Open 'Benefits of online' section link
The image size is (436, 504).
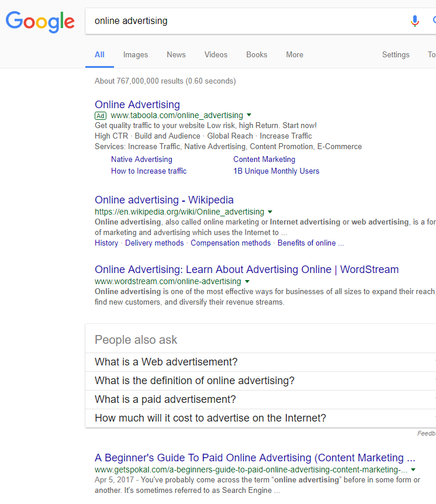pyautogui.click(x=311, y=243)
